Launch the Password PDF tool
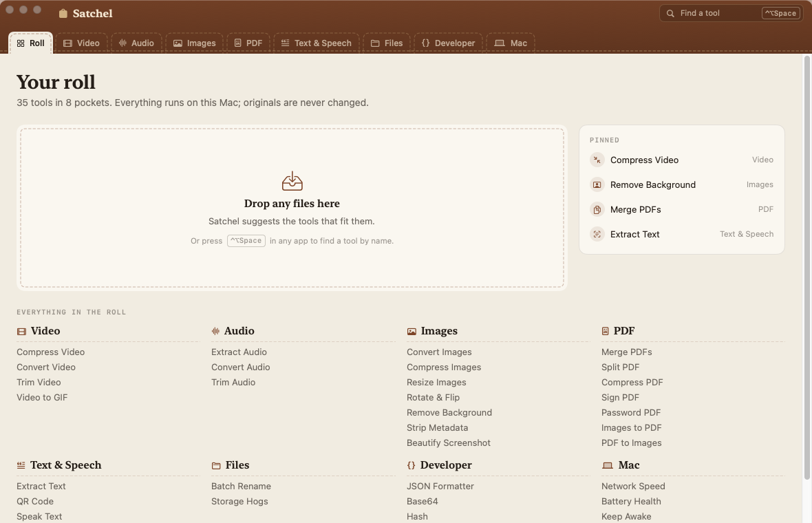Screen dimensions: 812x523 point(631,413)
